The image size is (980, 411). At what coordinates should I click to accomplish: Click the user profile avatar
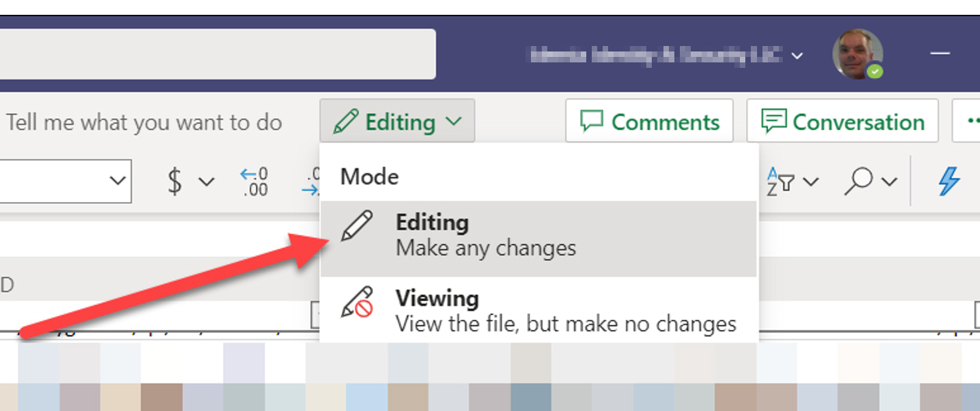pos(858,55)
